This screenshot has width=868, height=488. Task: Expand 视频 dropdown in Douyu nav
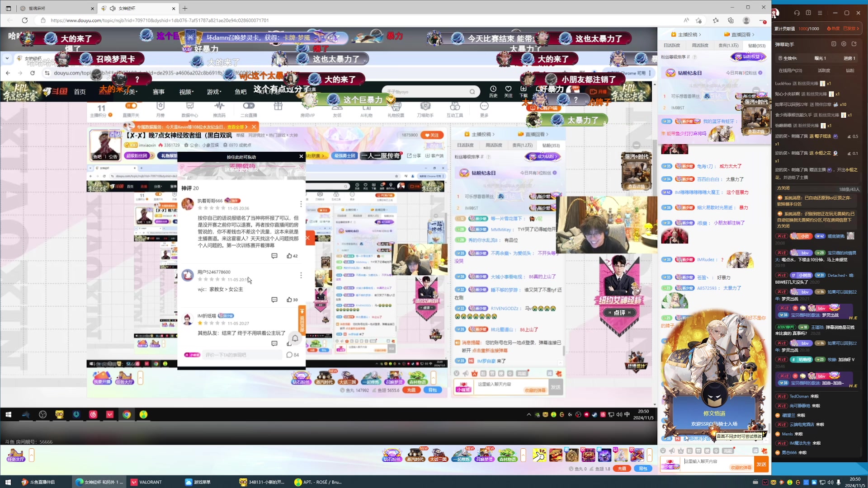click(186, 92)
